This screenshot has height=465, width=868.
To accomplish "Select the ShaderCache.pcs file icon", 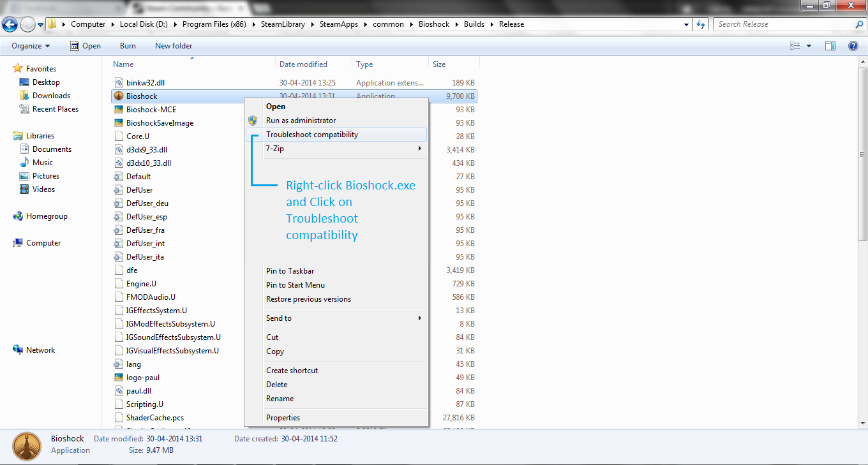I will tap(119, 418).
